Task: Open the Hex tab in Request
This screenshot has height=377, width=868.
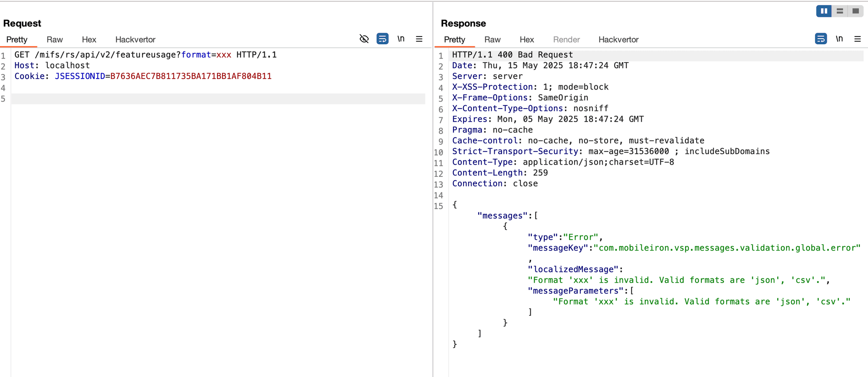Action: pyautogui.click(x=89, y=40)
